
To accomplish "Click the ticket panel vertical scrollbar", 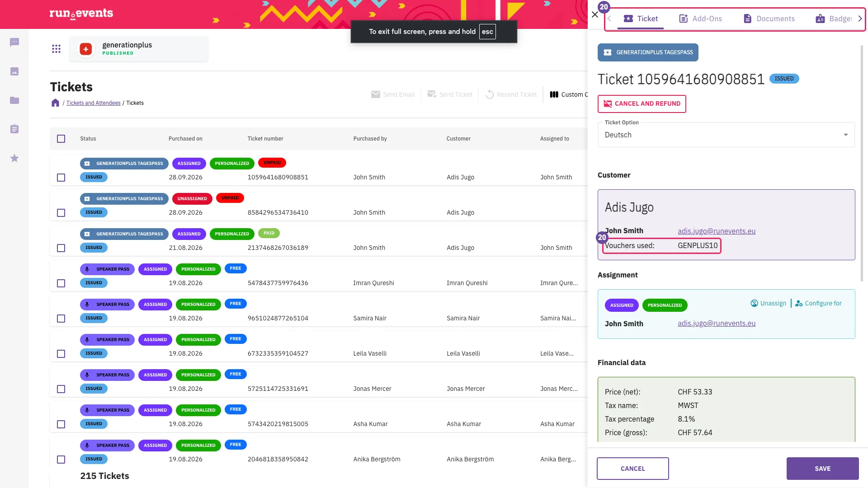I will (862, 163).
